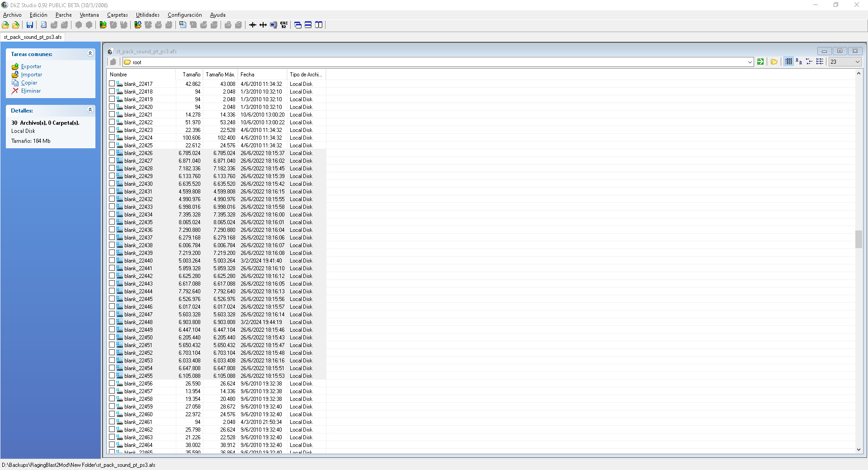The image size is (868, 470).
Task: Open the dropdown showing value 23
Action: [857, 62]
